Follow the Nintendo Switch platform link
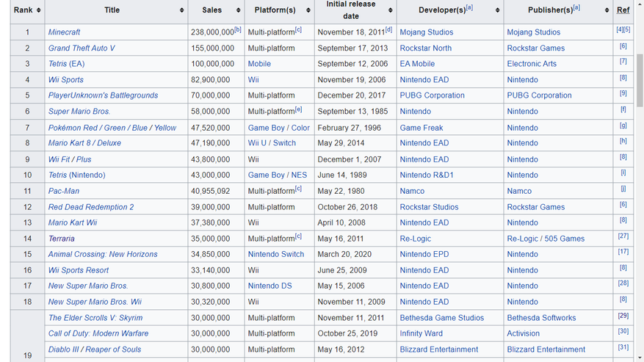Screen dimensions: 644x362 coord(275,254)
